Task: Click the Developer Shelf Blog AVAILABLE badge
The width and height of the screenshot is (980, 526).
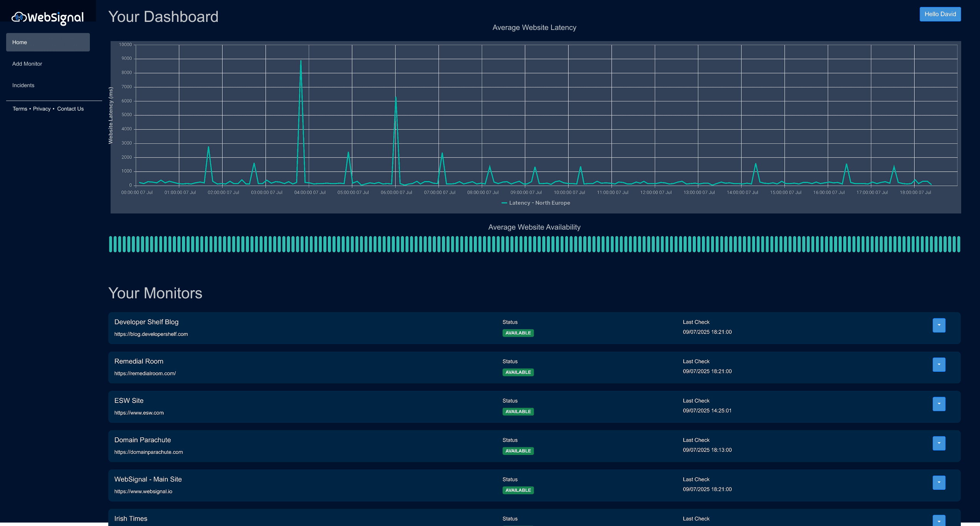Action: coord(518,333)
